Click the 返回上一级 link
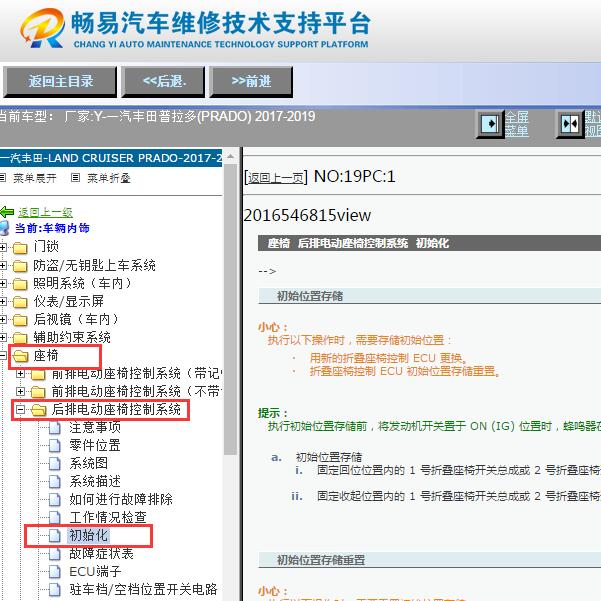 pos(45,212)
